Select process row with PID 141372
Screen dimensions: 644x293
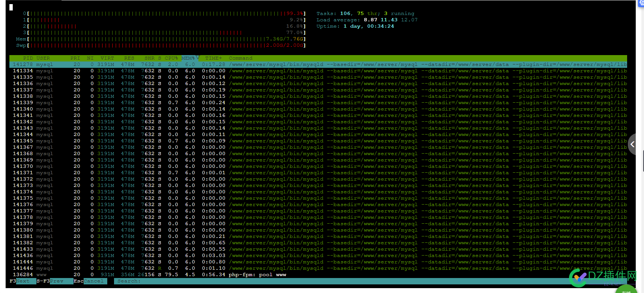coord(318,179)
